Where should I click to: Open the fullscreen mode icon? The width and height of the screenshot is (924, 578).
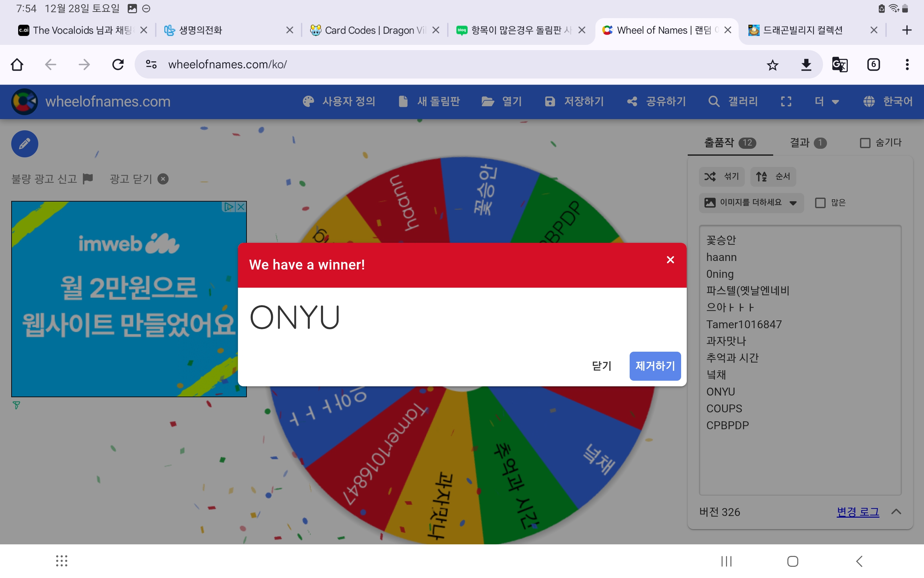[x=786, y=101]
